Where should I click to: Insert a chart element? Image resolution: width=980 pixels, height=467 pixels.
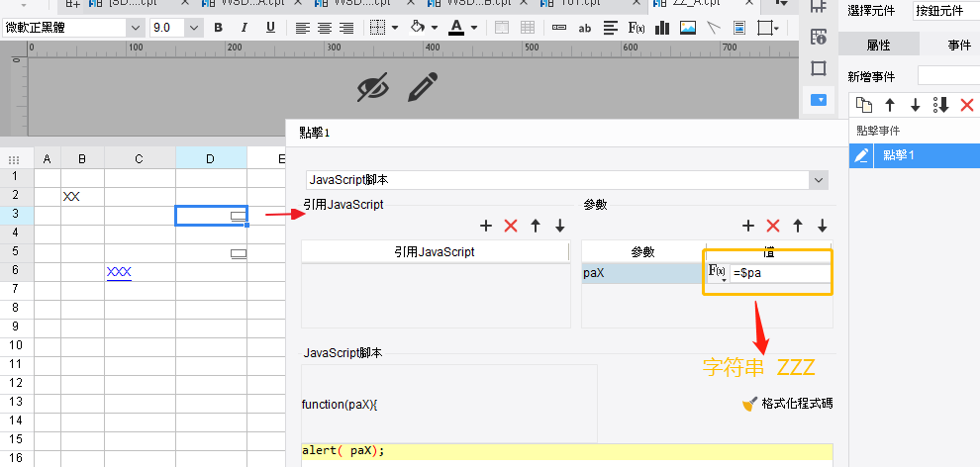point(662,28)
